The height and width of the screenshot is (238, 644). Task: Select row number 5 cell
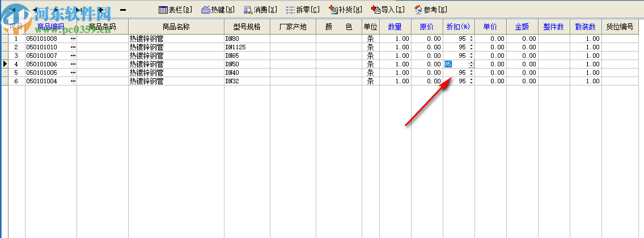click(16, 73)
